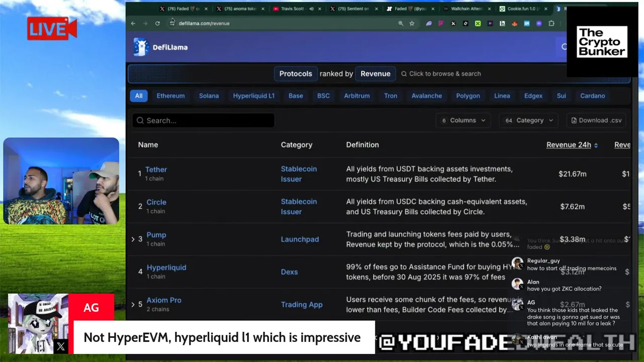
Task: Open the browser Extensions puzzle icon
Action: pos(551,23)
